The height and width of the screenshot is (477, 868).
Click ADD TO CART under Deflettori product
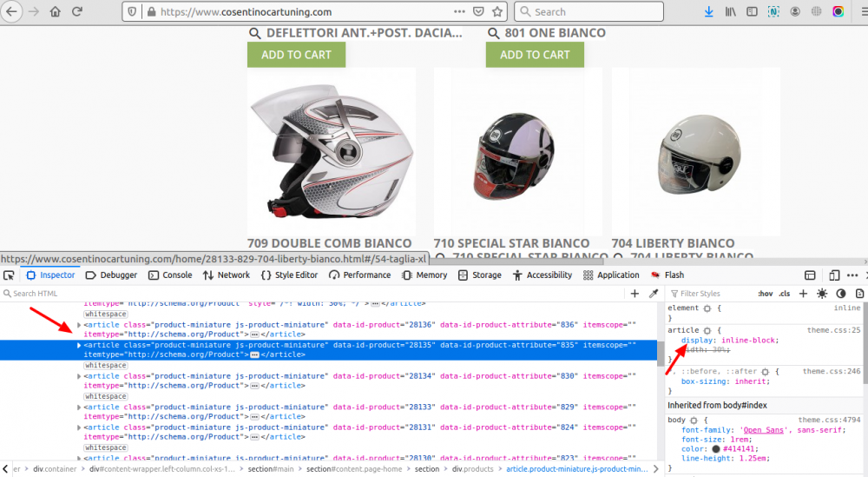point(296,55)
